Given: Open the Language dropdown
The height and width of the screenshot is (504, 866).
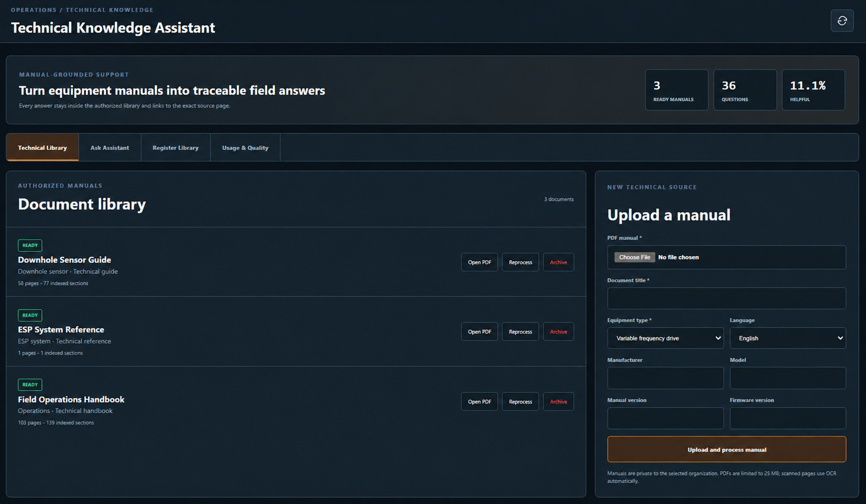Looking at the screenshot, I should (x=788, y=338).
